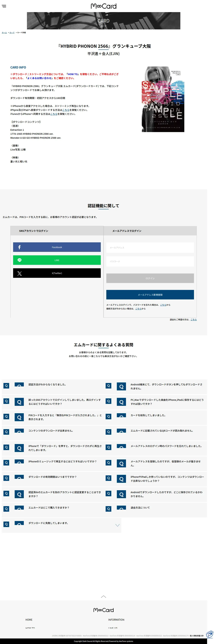Open よくあるお問い合わせ link in notice

tap(39, 78)
